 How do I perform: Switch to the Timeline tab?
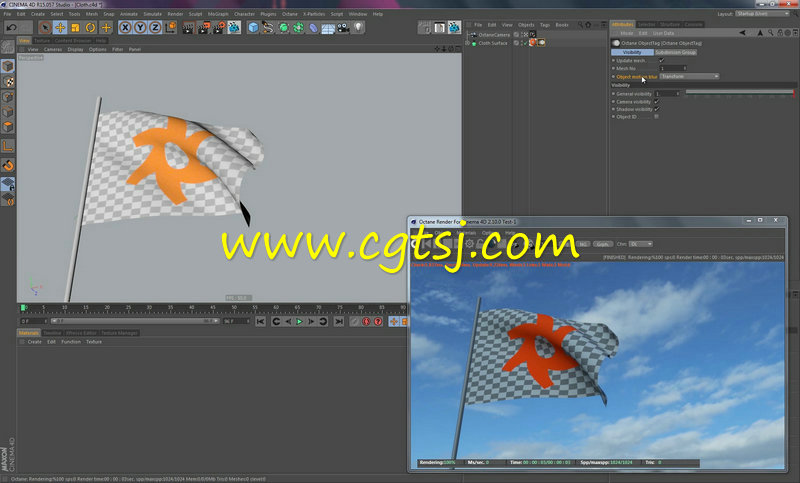[x=52, y=333]
